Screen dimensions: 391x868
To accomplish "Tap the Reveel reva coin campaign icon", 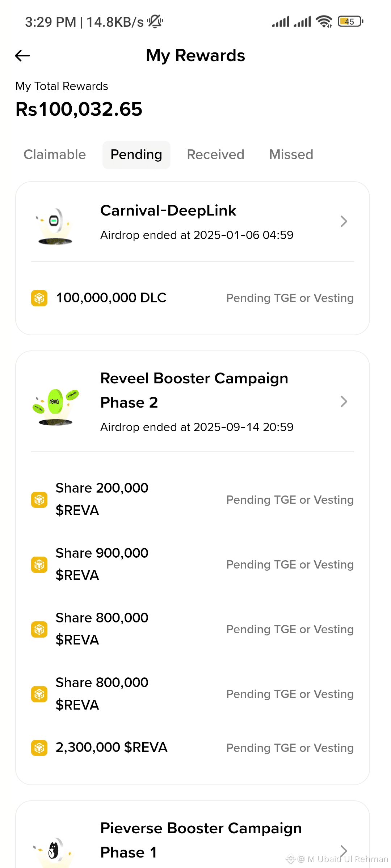I will click(55, 406).
